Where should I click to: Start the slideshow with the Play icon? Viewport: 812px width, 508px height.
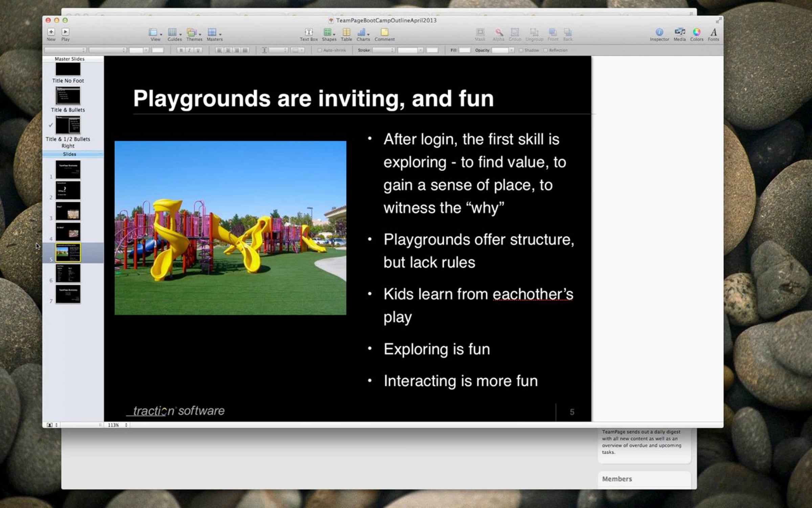(x=65, y=32)
